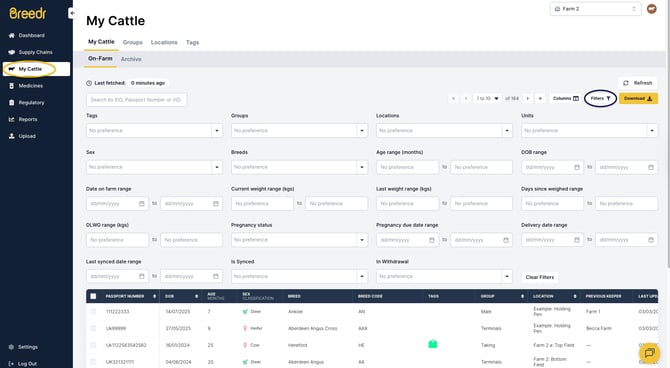The image size is (670, 368).
Task: Switch to the Groups tab
Action: pos(132,42)
